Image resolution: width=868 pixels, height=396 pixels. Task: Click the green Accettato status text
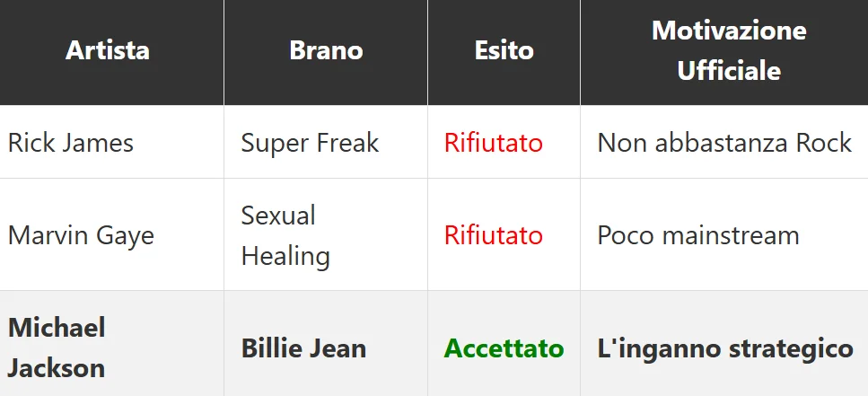pyautogui.click(x=504, y=348)
